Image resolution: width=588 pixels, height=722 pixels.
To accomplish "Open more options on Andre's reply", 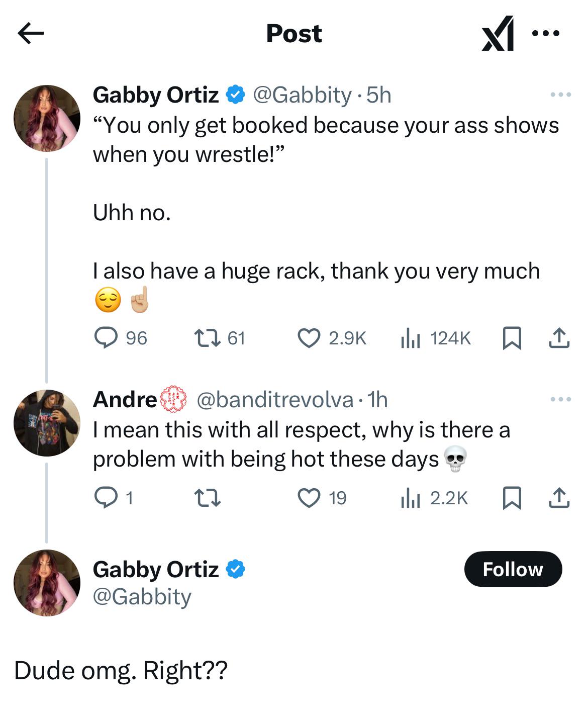I will 560,399.
